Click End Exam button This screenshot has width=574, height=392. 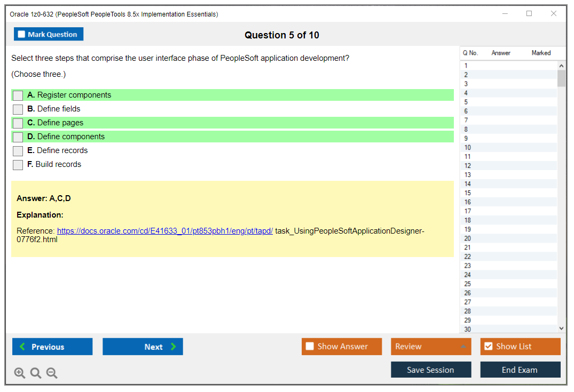(x=520, y=370)
